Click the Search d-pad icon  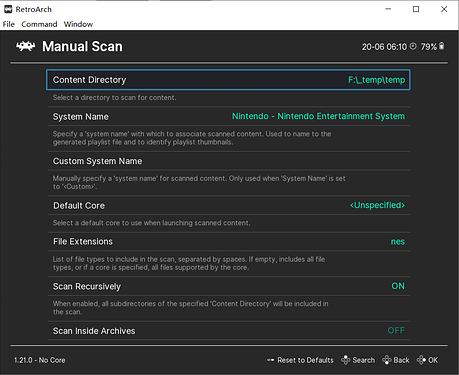pos(346,360)
